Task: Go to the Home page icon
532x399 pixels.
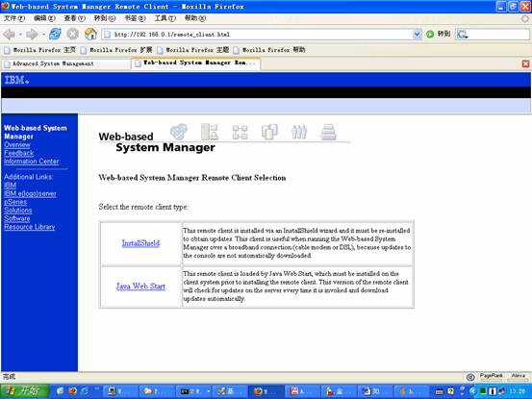Action: [90, 34]
